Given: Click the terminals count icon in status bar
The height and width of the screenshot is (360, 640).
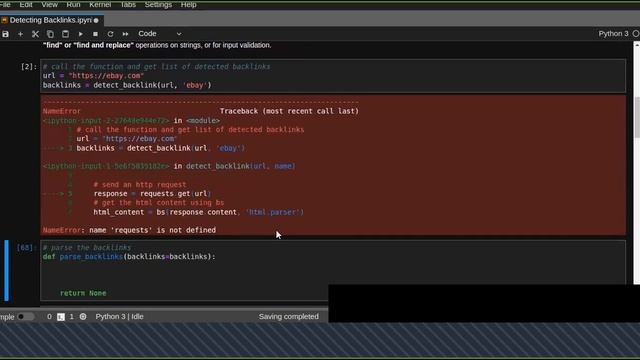Looking at the screenshot, I should pos(61,317).
